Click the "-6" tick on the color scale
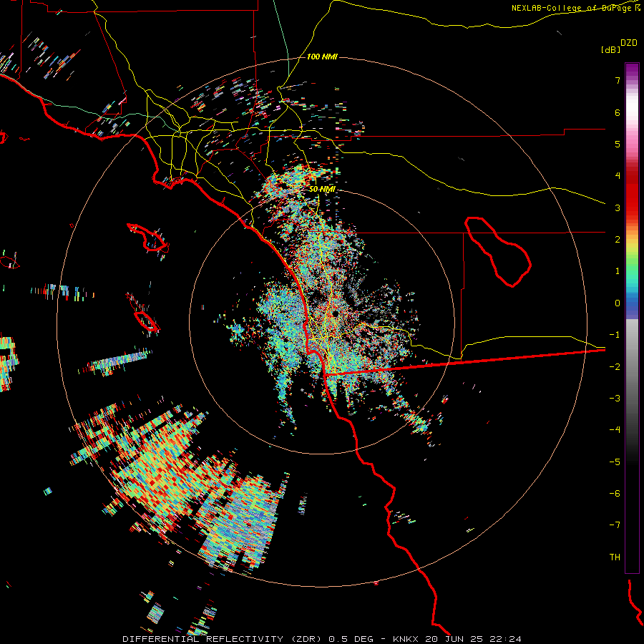The width and height of the screenshot is (644, 644). (x=615, y=494)
